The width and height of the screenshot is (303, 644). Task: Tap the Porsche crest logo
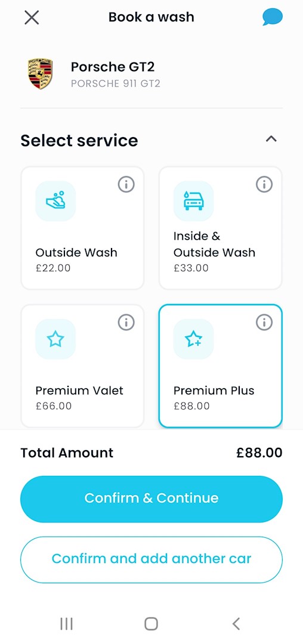[40, 74]
